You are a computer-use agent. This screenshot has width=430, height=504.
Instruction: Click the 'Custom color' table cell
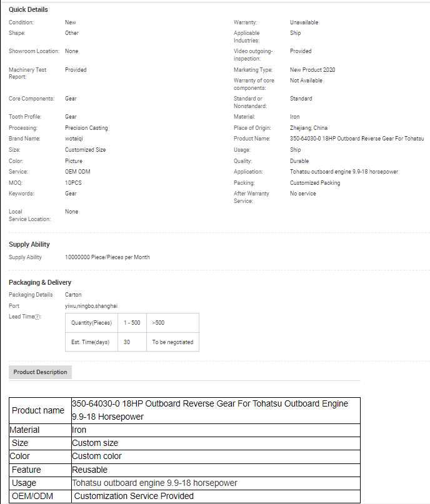(x=97, y=456)
